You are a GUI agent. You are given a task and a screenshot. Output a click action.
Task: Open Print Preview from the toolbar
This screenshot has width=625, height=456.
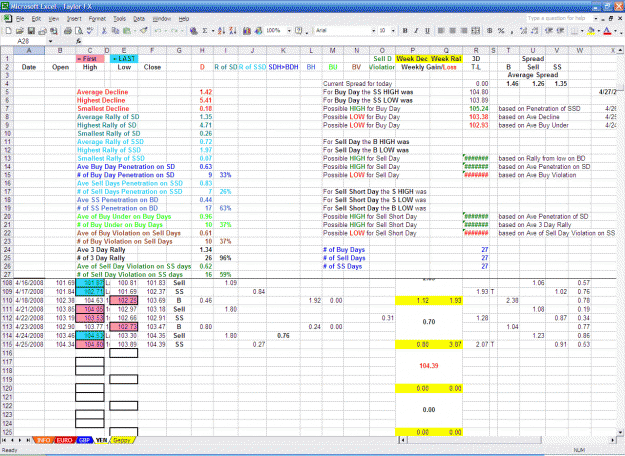79,31
